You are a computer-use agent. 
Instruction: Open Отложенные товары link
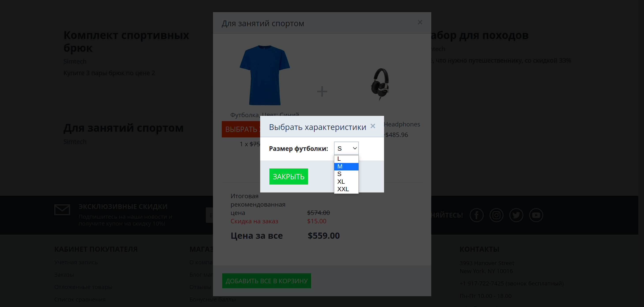(x=83, y=287)
